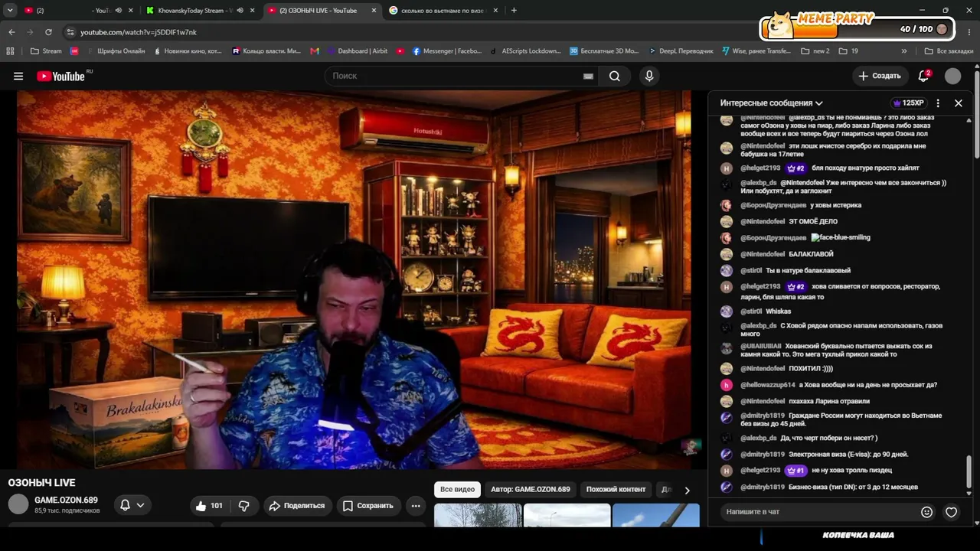Show more bookmarks with double chevron

click(904, 51)
